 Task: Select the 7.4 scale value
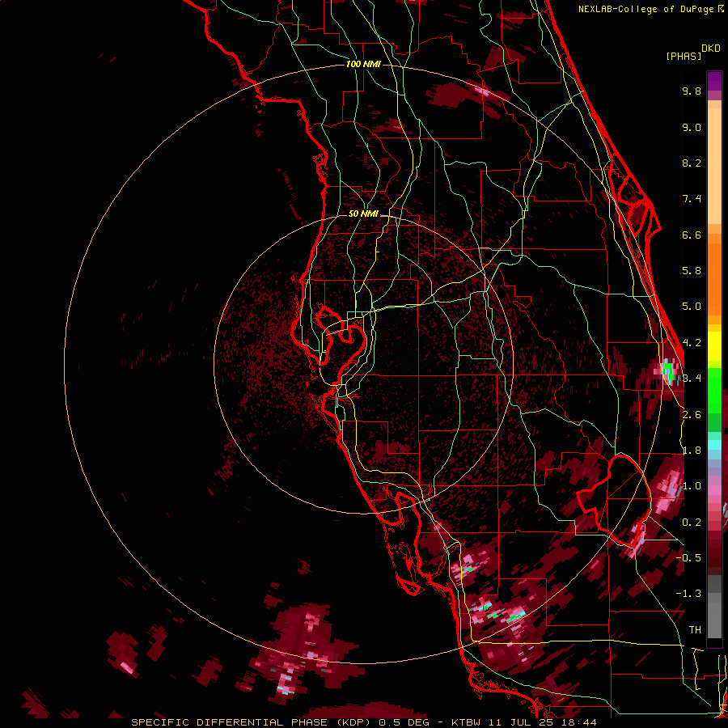692,199
